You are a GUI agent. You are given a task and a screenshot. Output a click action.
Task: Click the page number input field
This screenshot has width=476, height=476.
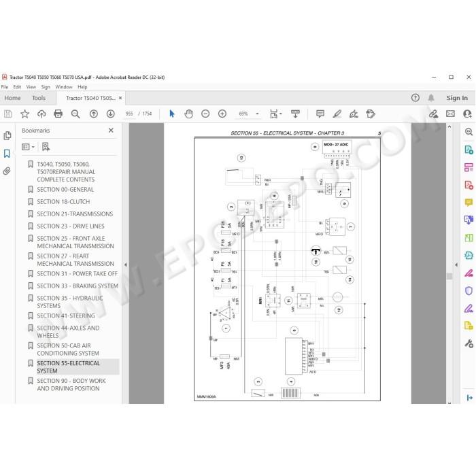tap(129, 114)
